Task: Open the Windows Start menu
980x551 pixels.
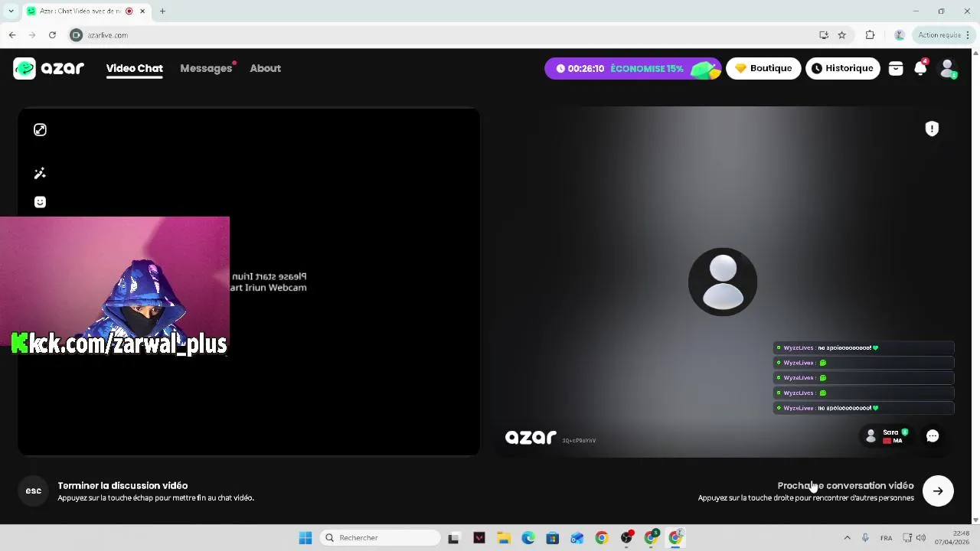Action: click(305, 537)
